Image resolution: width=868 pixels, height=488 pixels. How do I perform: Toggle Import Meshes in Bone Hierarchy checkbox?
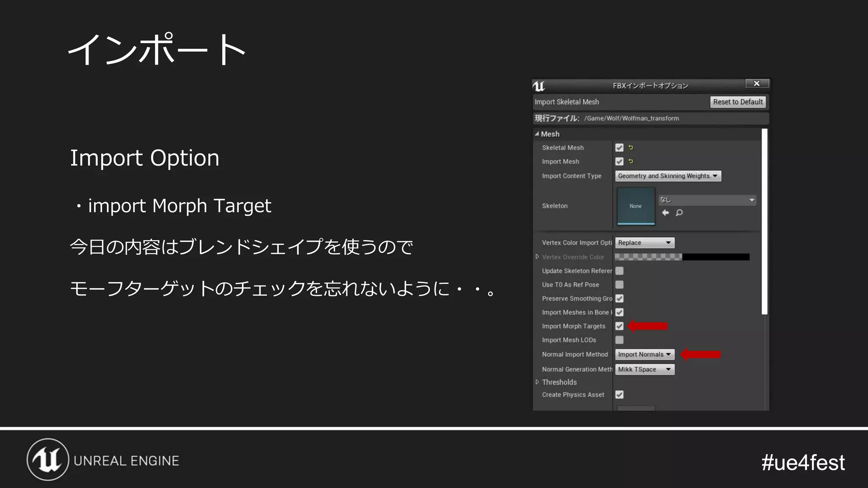(619, 312)
